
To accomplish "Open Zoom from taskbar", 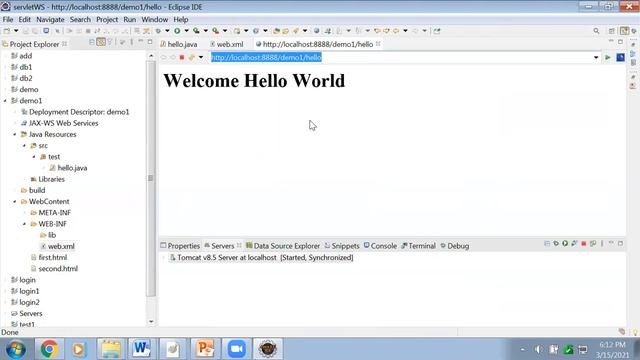I will pyautogui.click(x=236, y=349).
